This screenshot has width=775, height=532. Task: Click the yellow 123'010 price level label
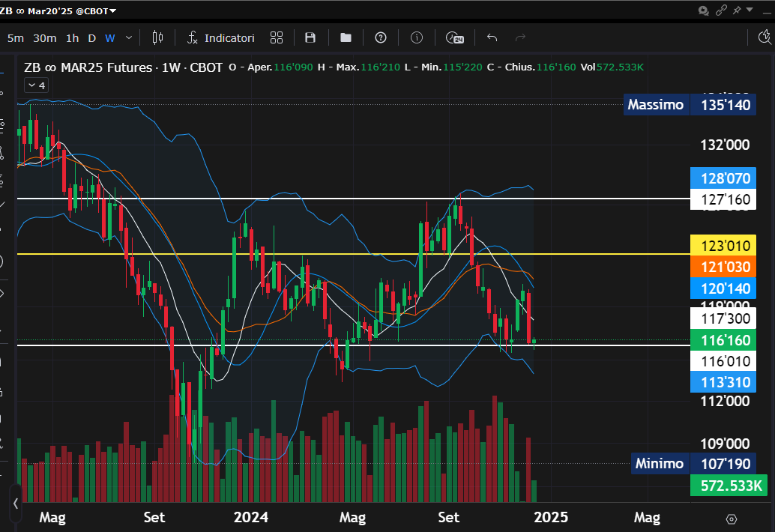pos(723,245)
